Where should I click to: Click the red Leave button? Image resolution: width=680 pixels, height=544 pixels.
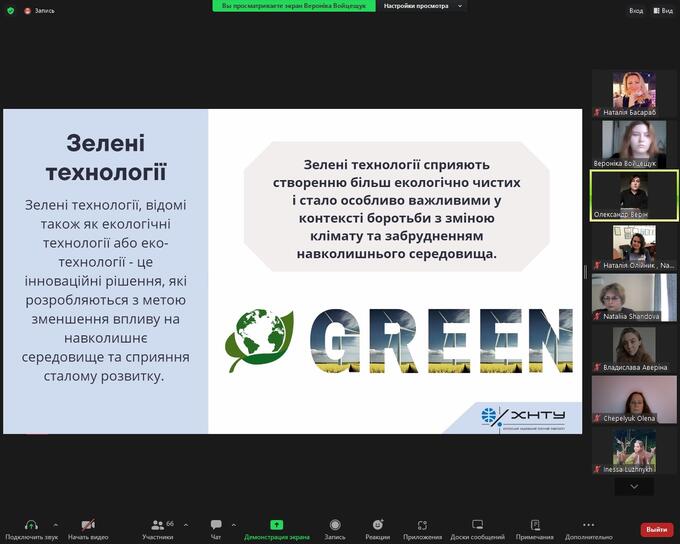656,529
